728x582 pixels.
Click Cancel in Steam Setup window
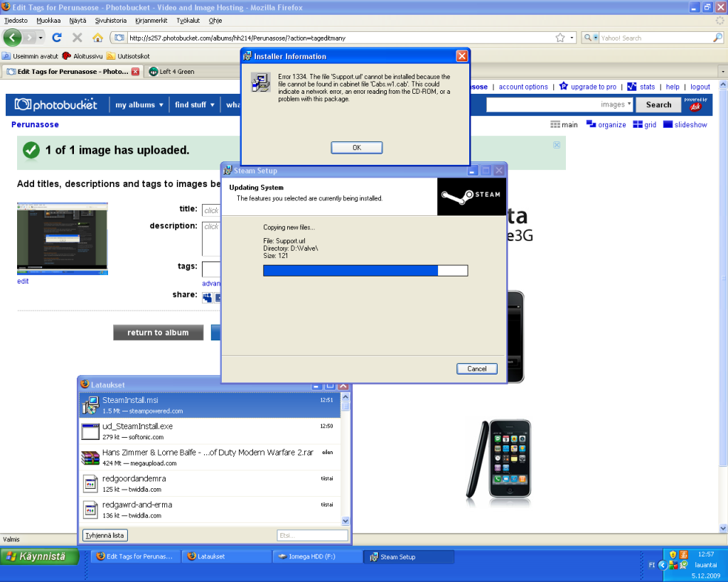click(x=477, y=369)
